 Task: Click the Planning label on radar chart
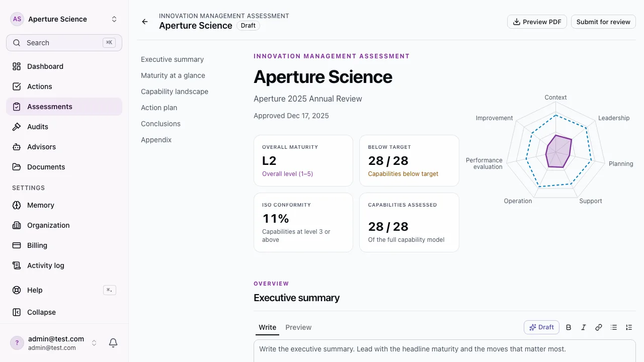621,164
